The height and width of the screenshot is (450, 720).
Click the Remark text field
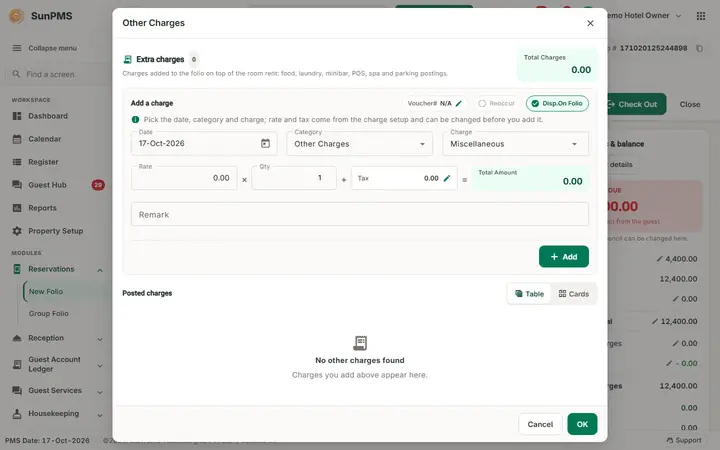360,214
